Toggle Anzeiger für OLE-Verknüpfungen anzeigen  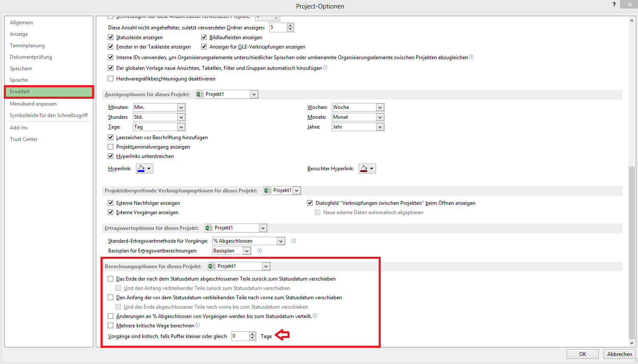[x=204, y=47]
